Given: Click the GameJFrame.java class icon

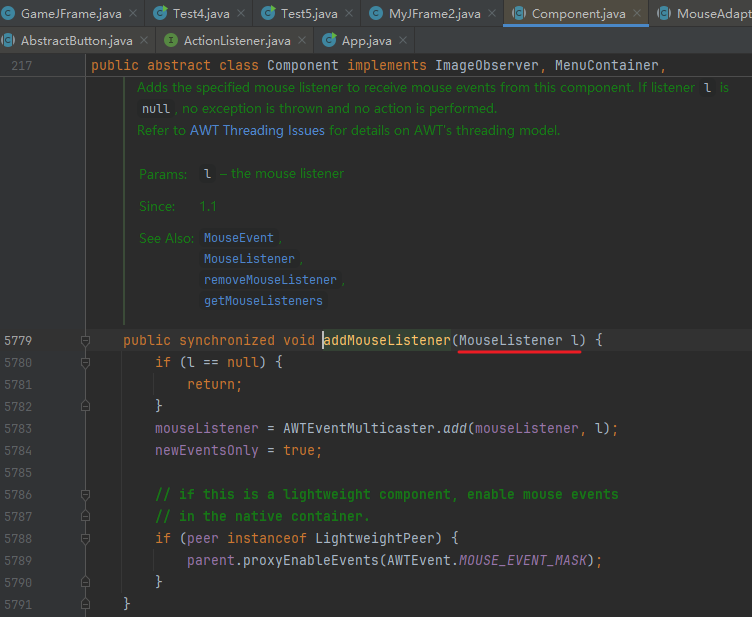Looking at the screenshot, I should click(x=8, y=13).
